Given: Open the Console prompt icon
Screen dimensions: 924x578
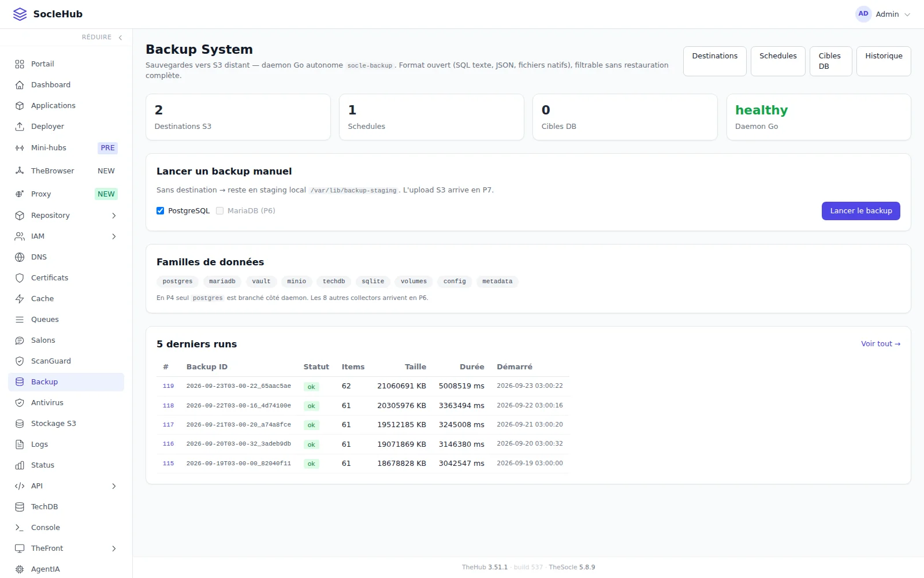Looking at the screenshot, I should tap(20, 528).
